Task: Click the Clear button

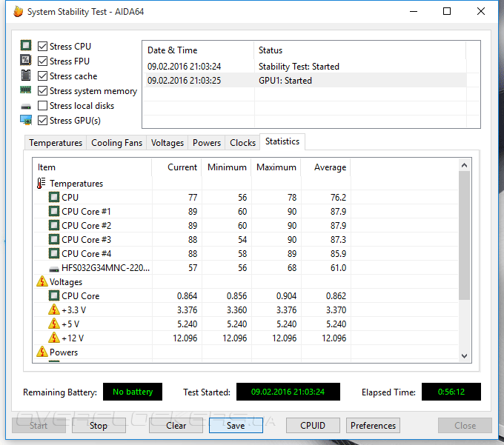Action: [176, 426]
